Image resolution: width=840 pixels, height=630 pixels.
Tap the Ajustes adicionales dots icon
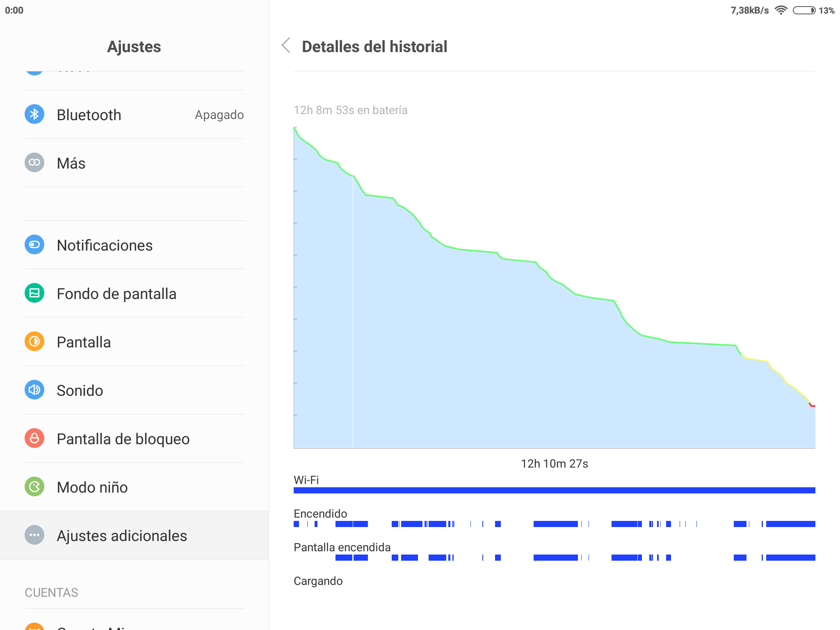pyautogui.click(x=34, y=535)
